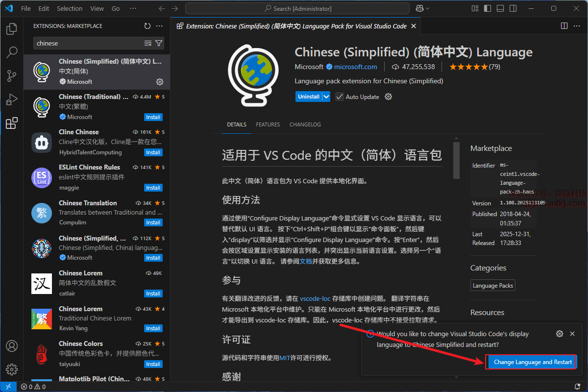Switch to the CHANGELOG tab

[305, 124]
